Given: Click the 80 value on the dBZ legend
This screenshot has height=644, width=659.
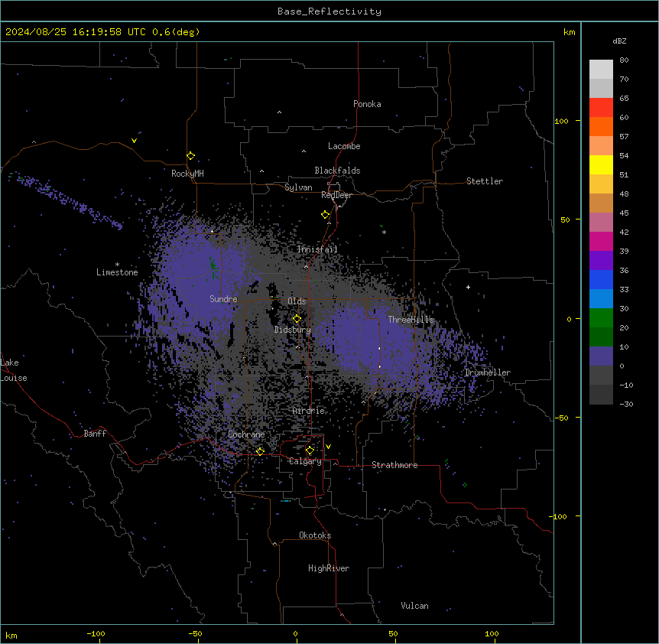Looking at the screenshot, I should (624, 60).
